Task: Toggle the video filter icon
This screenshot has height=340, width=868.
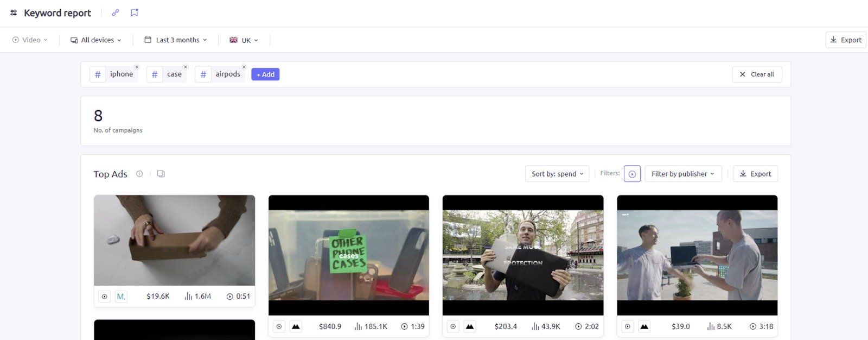Action: [632, 174]
